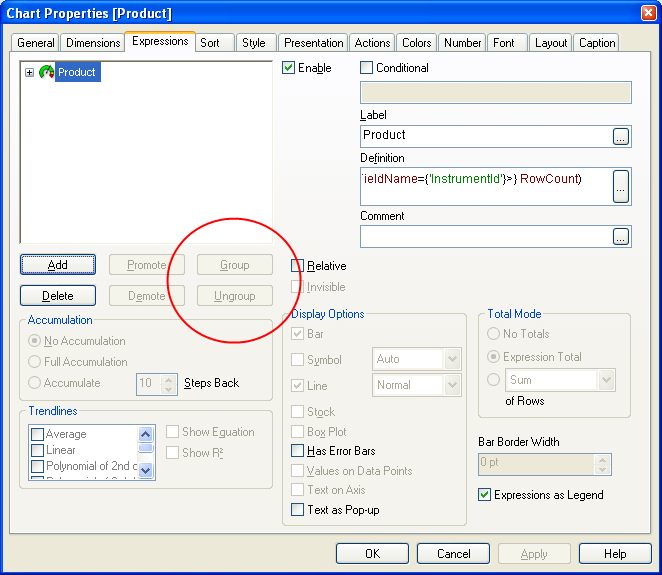Open the Symbol type Auto dropdown

452,359
